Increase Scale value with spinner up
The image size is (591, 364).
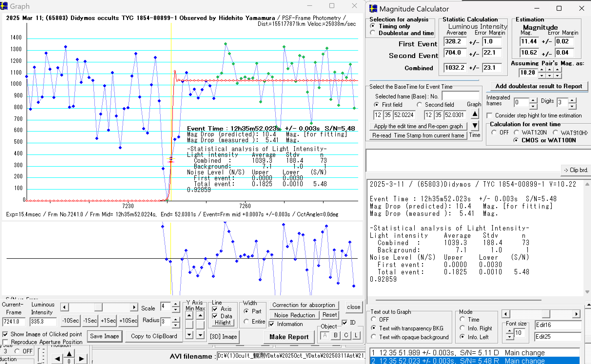tap(176, 304)
